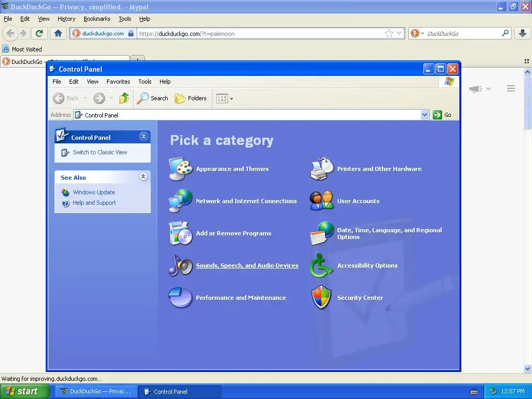Switch to DuckDuckGo taskbar button
The height and width of the screenshot is (399, 532).
pyautogui.click(x=97, y=391)
